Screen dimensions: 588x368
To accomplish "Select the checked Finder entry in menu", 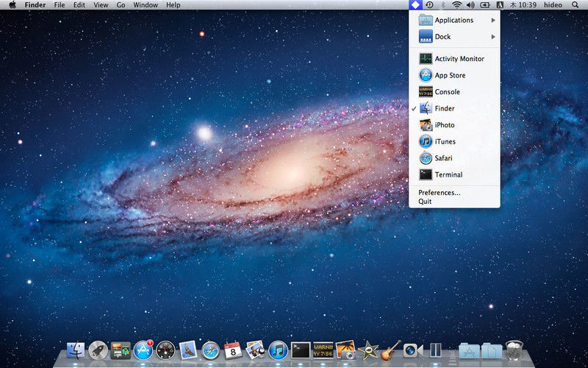I will coord(444,108).
